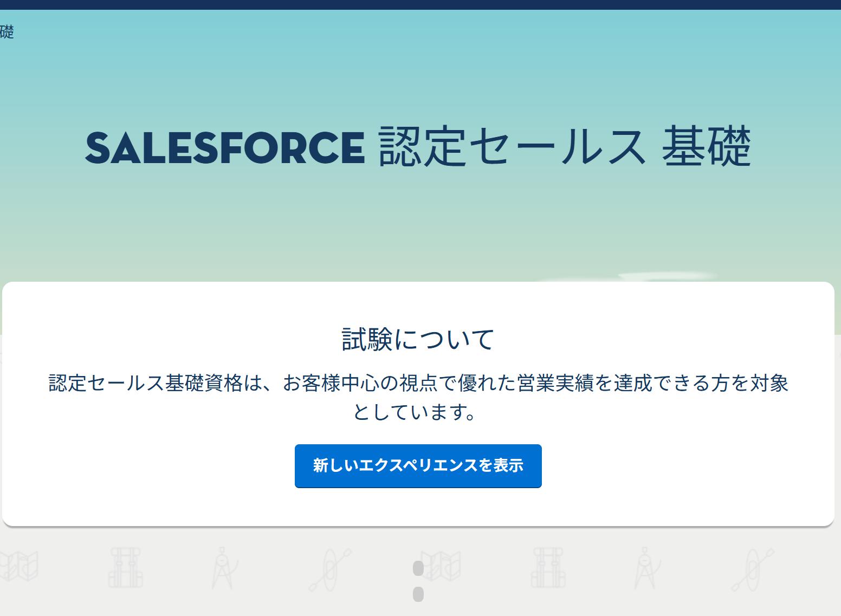This screenshot has height=616, width=841.
Task: Click the upper grey dot indicator
Action: click(418, 568)
